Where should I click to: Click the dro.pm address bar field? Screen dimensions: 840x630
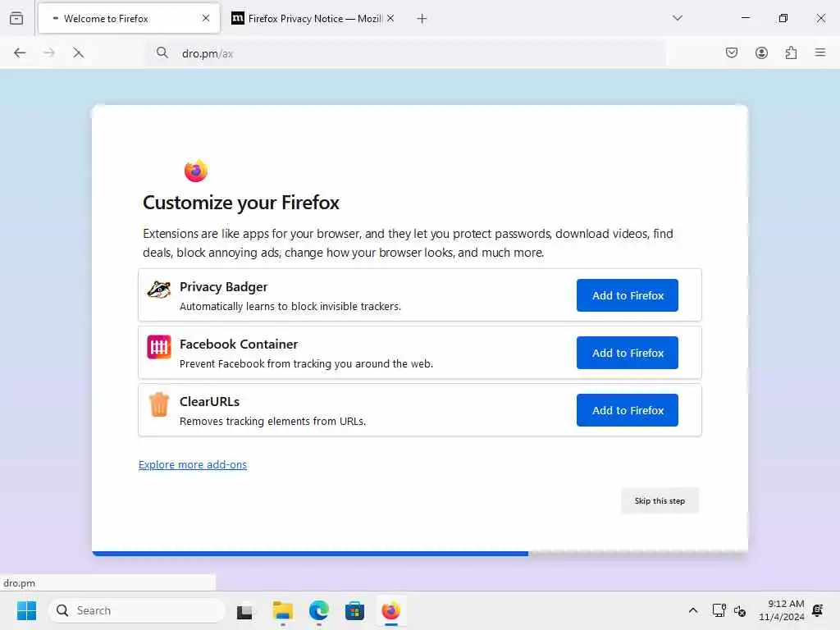pos(407,53)
